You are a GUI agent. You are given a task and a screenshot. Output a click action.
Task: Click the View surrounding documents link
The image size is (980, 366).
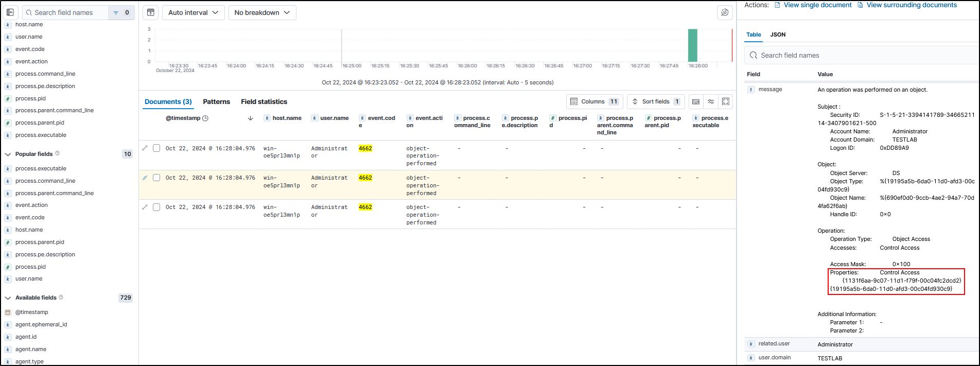tap(911, 5)
